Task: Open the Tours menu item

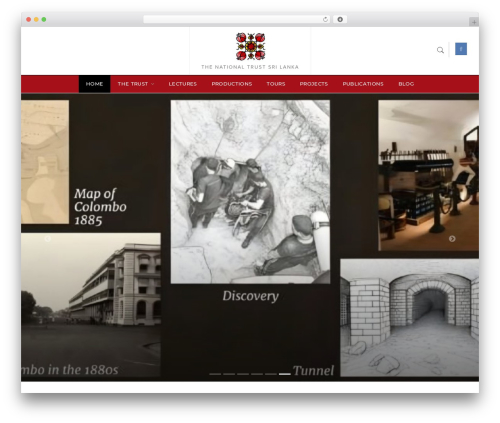Action: 276,84
